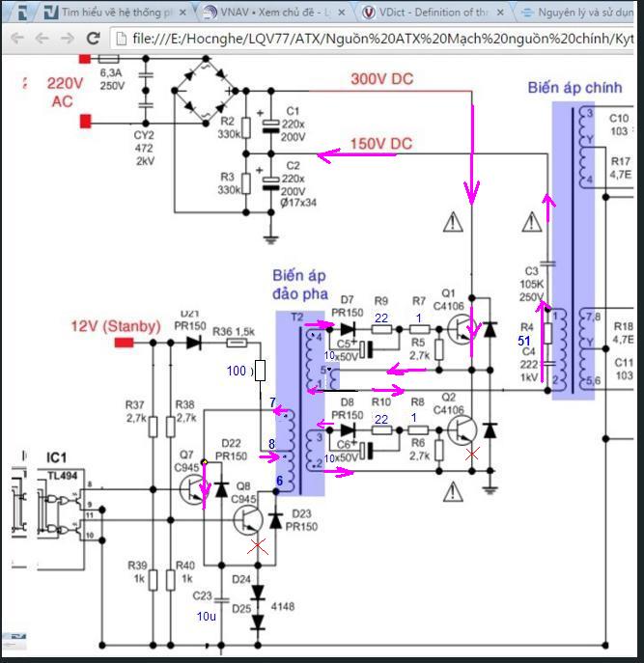Reload the page with the refresh button
The image size is (644, 663).
tap(93, 39)
